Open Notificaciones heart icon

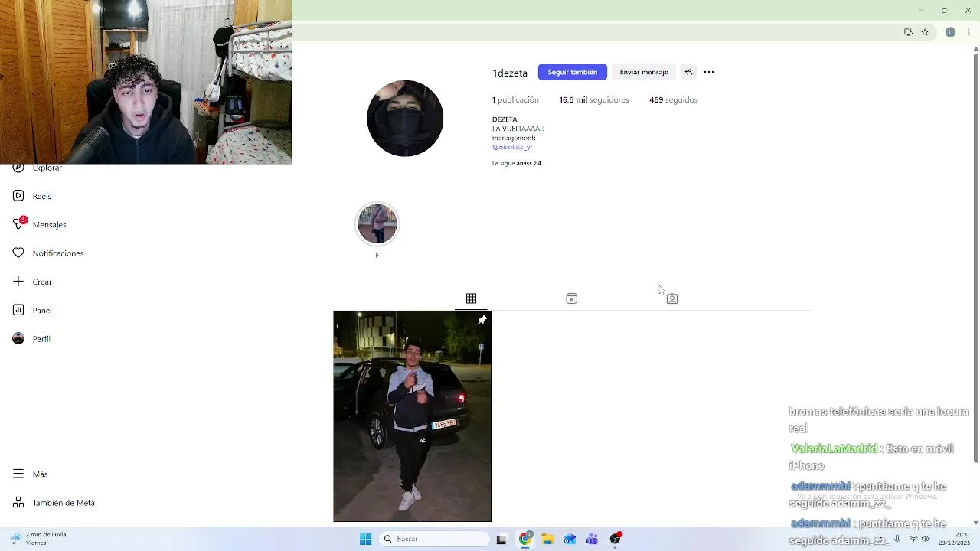click(x=18, y=253)
